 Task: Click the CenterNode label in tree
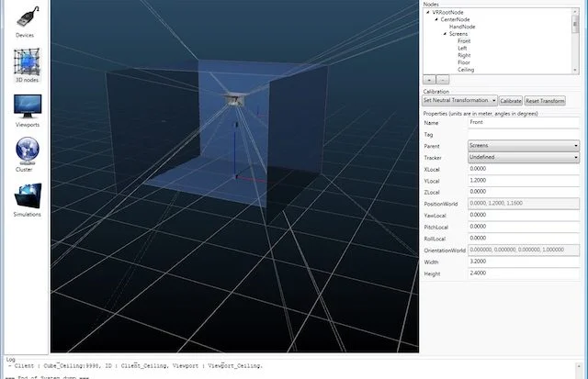[x=455, y=19]
